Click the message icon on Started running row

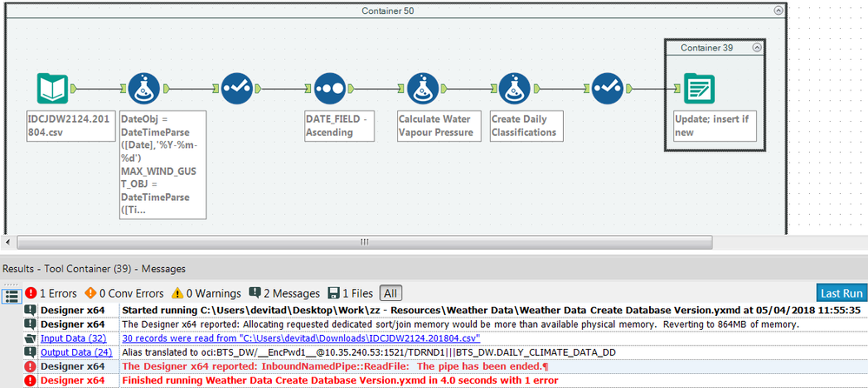(30, 310)
